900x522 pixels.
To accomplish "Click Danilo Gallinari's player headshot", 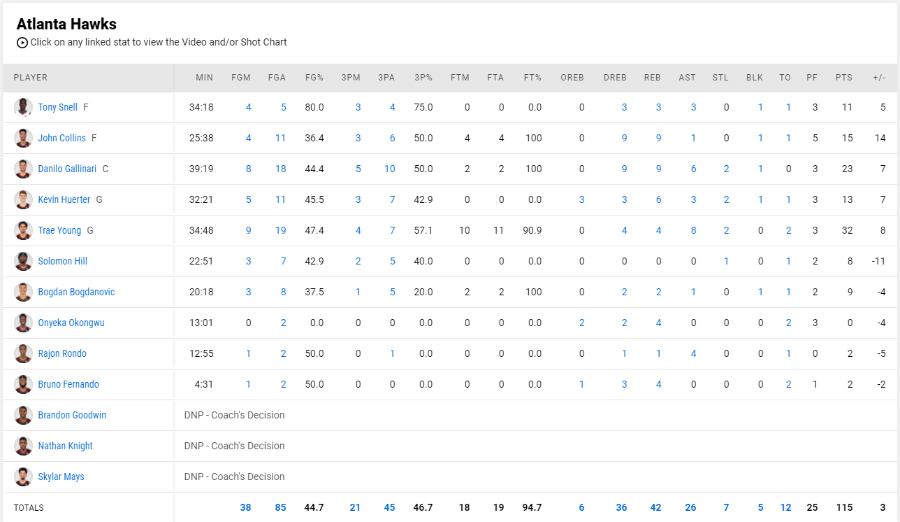I will tap(23, 169).
